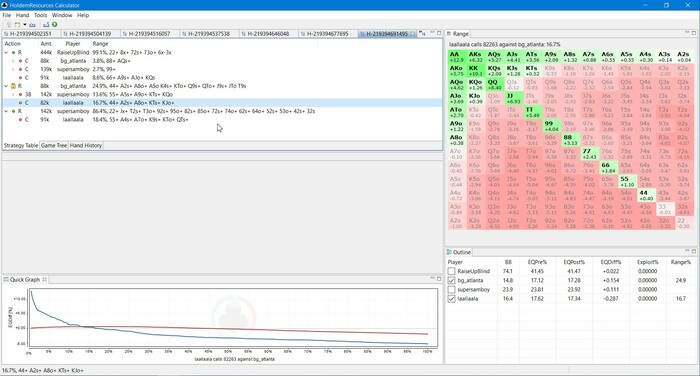Click the Outline panel icon

449,252
